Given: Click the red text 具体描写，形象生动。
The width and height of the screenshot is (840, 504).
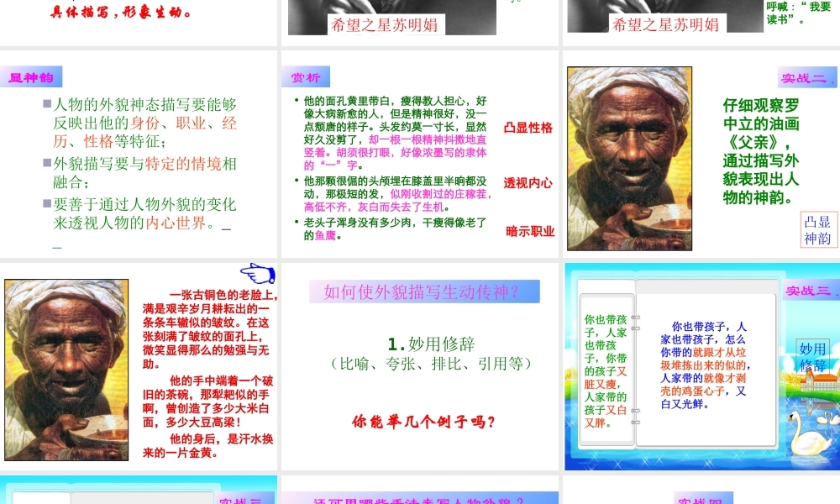Looking at the screenshot, I should pyautogui.click(x=121, y=12).
